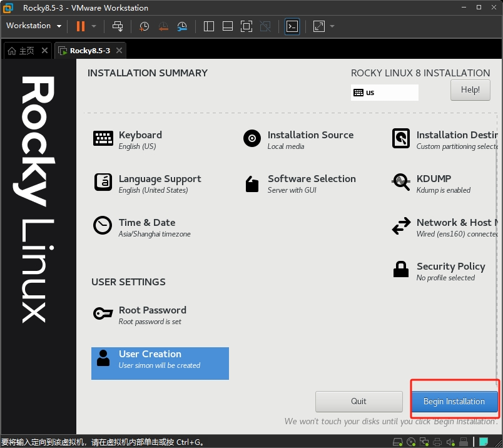
Task: Enter full screen mode
Action: click(246, 26)
